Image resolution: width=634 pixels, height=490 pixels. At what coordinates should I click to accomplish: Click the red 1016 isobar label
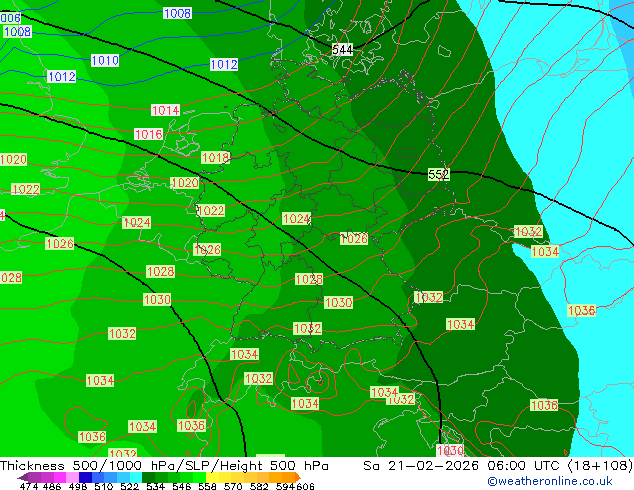pyautogui.click(x=148, y=134)
